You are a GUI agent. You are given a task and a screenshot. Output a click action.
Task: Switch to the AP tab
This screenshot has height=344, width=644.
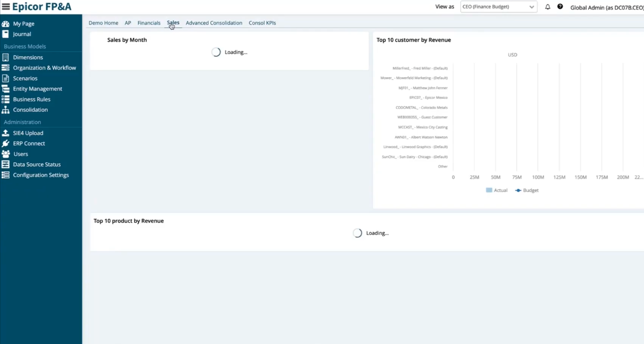pos(128,23)
